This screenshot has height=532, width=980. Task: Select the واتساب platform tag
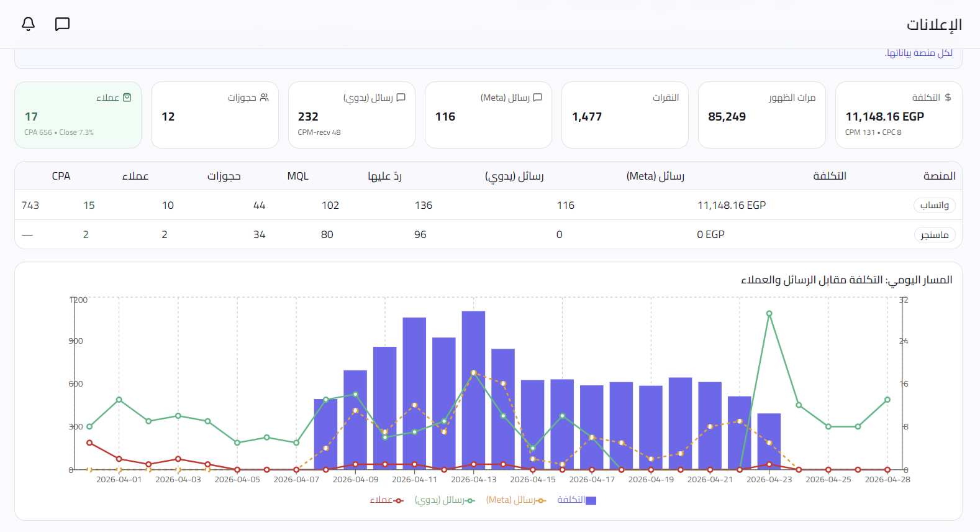pos(935,205)
